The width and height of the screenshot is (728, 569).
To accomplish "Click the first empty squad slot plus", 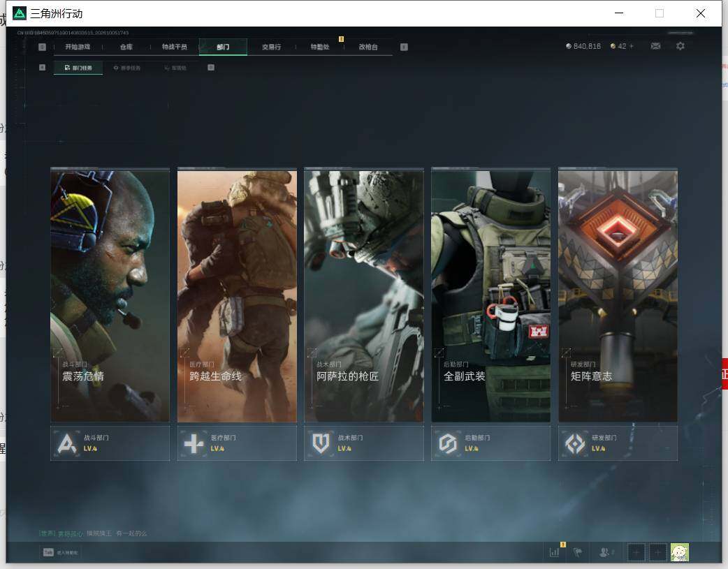I will [x=636, y=552].
